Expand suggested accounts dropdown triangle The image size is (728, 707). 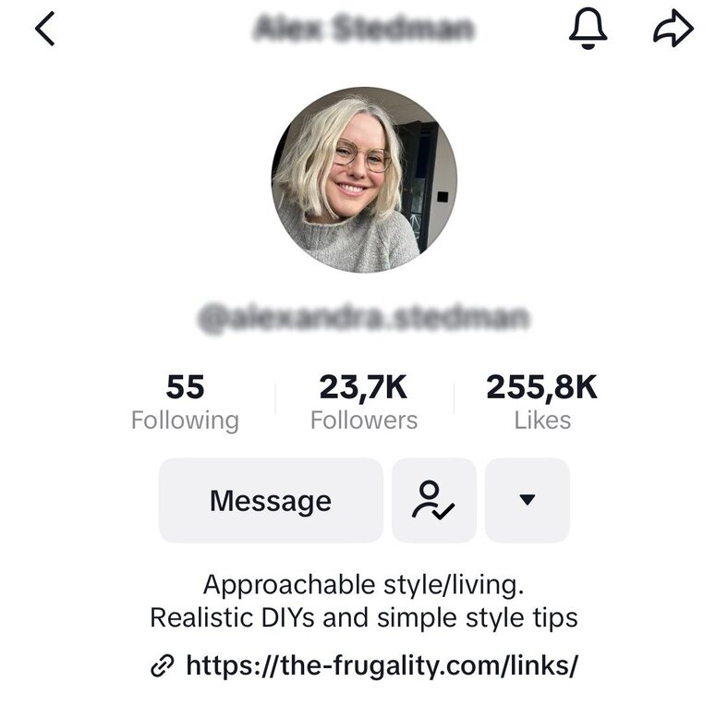pos(528,500)
